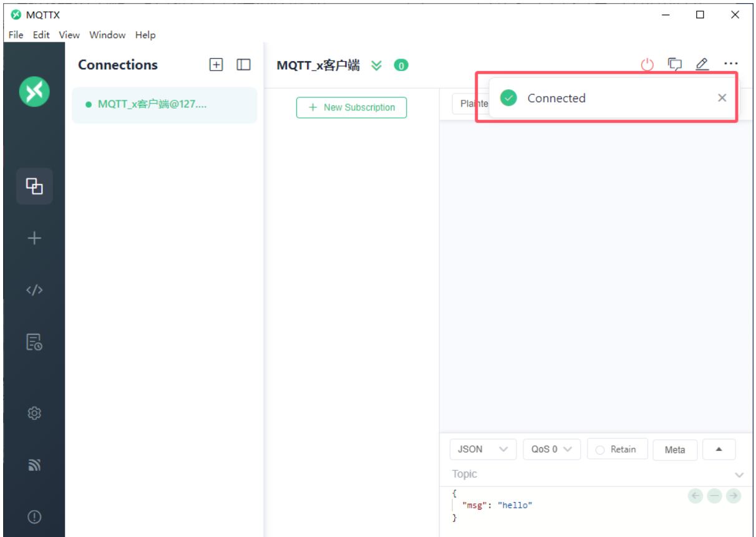
Task: Add a new connection via the plus box icon
Action: point(216,65)
